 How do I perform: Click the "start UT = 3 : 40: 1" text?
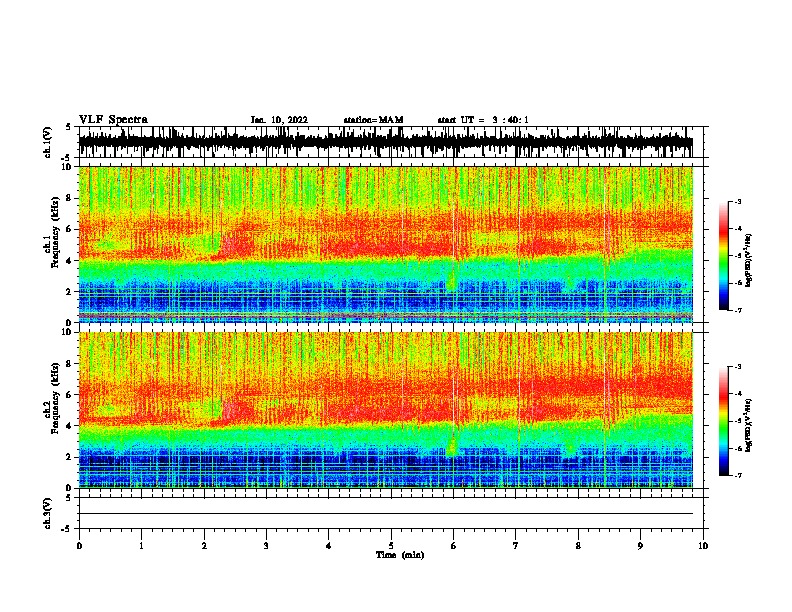pyautogui.click(x=483, y=120)
